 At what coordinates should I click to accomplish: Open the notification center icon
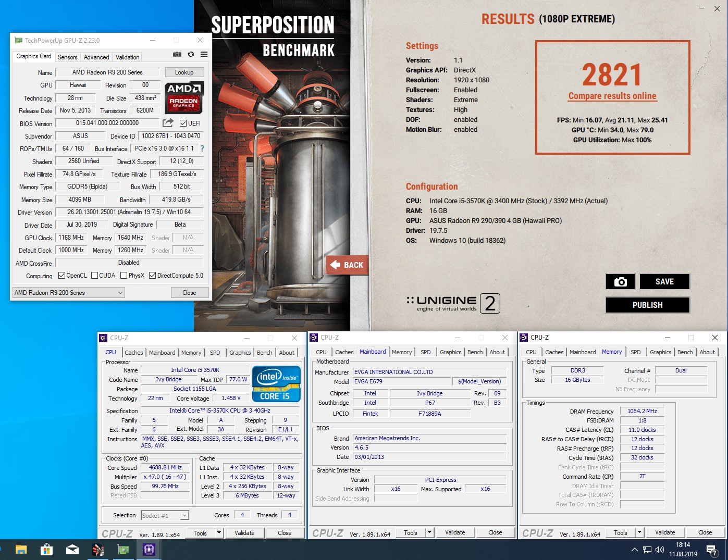[712, 550]
